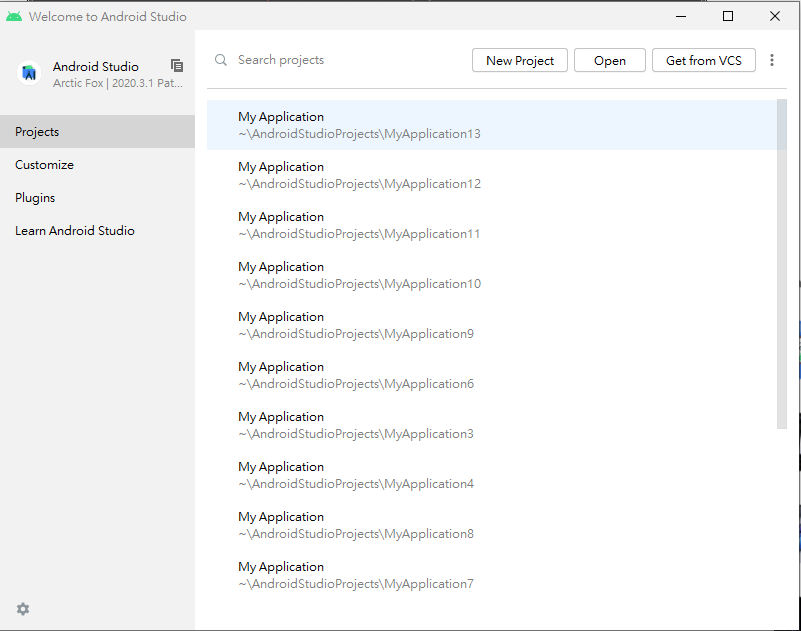Click Get from VCS button

click(x=703, y=60)
